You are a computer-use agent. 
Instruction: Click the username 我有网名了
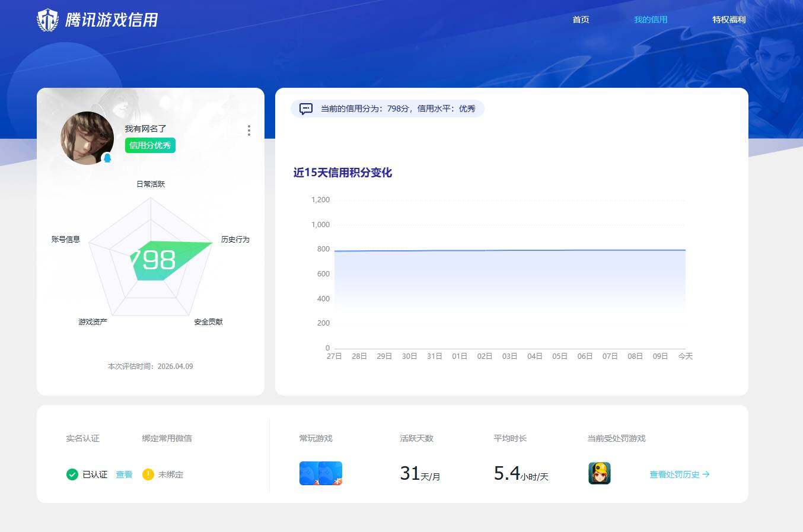pyautogui.click(x=145, y=129)
